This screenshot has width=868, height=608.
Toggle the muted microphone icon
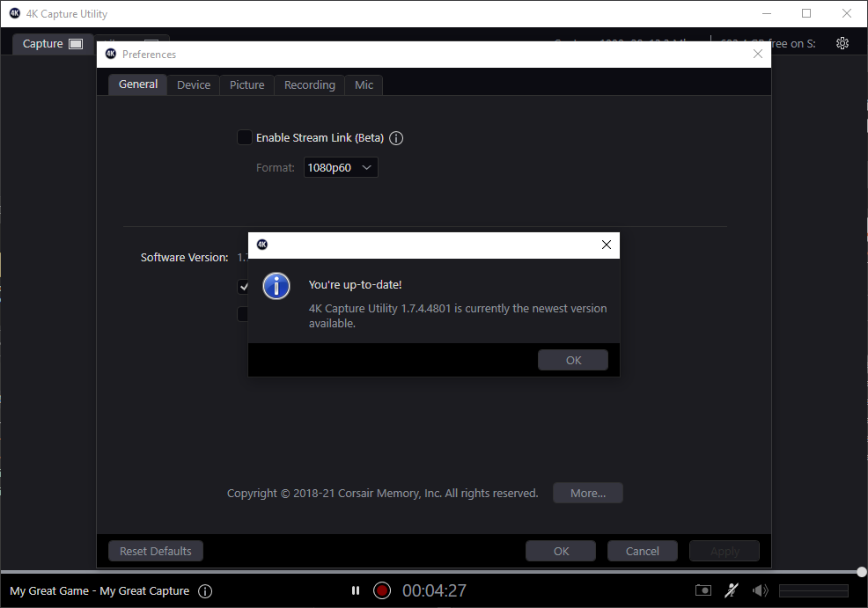pos(732,590)
